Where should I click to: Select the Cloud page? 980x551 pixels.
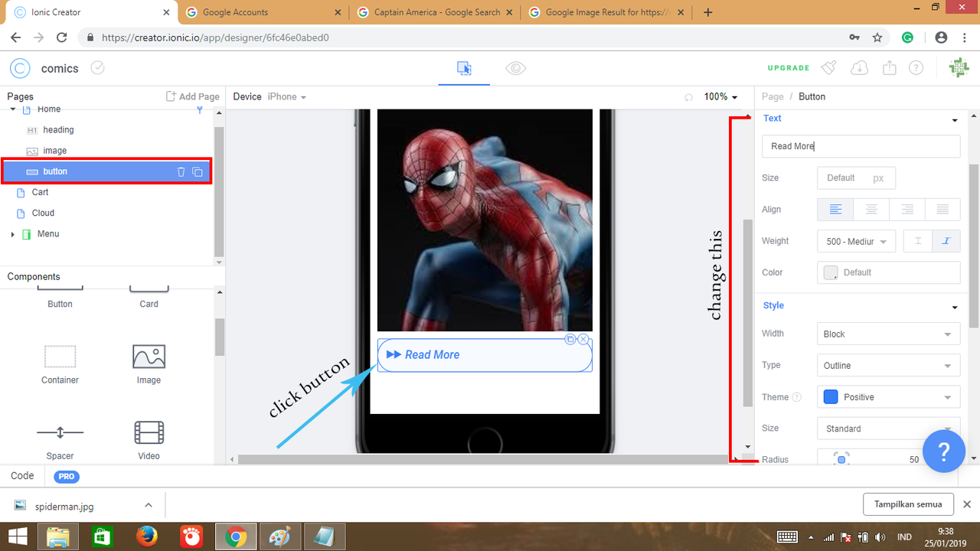tap(44, 213)
